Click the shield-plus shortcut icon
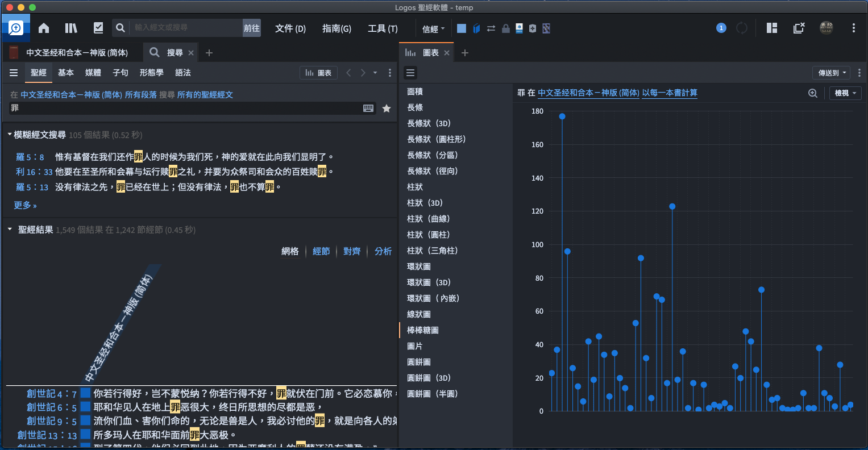This screenshot has height=450, width=868. (533, 28)
